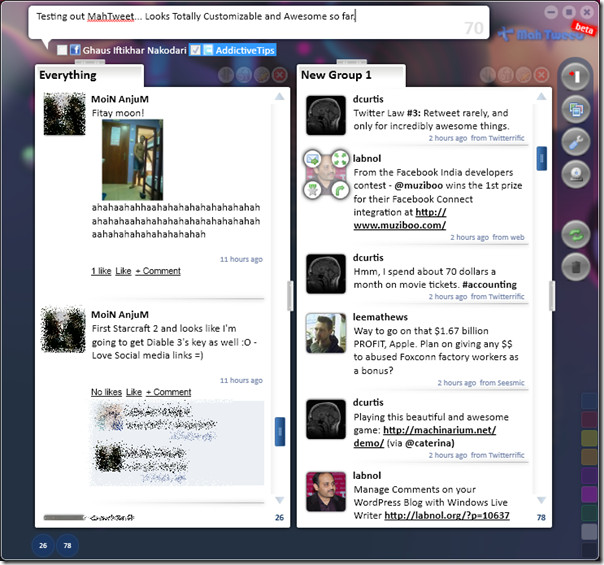Click the stacked windows icon in sidebar
This screenshot has height=565, width=604.
pos(573,108)
